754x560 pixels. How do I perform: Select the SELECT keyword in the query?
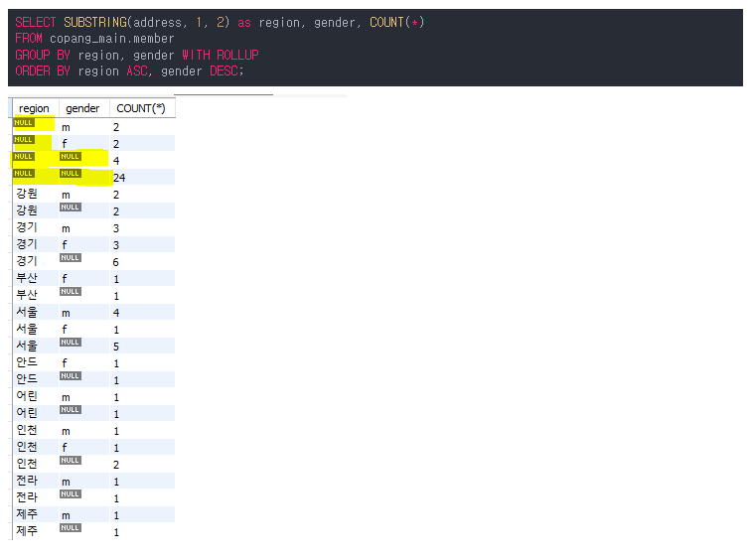click(x=36, y=23)
